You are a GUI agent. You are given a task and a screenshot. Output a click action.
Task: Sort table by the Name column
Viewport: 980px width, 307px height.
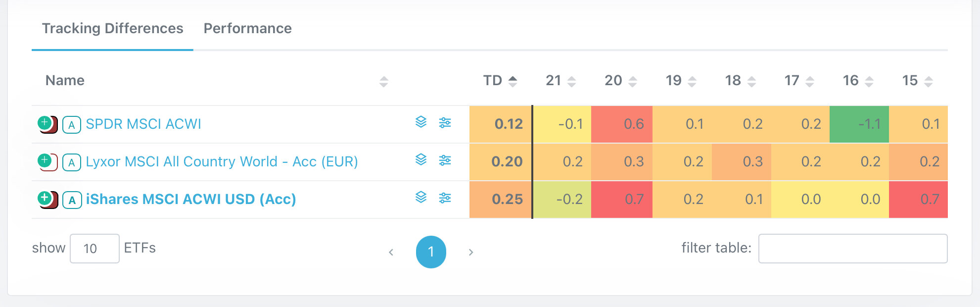pyautogui.click(x=65, y=81)
